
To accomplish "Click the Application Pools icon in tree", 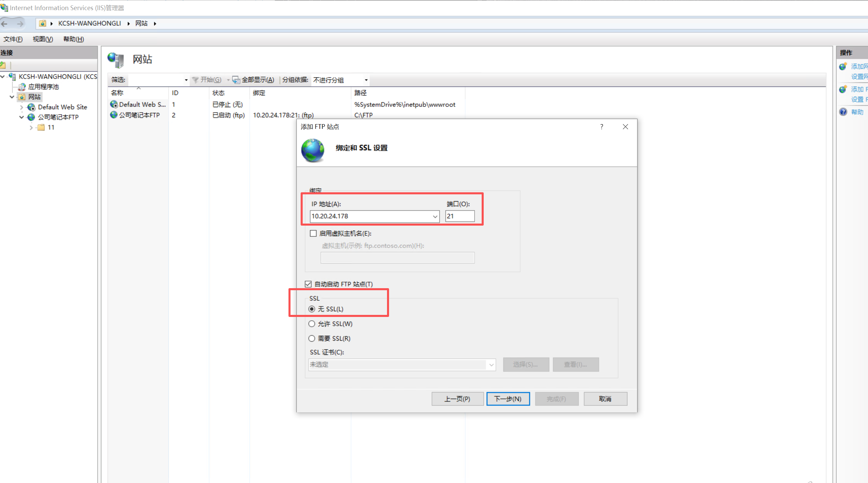I will (22, 87).
